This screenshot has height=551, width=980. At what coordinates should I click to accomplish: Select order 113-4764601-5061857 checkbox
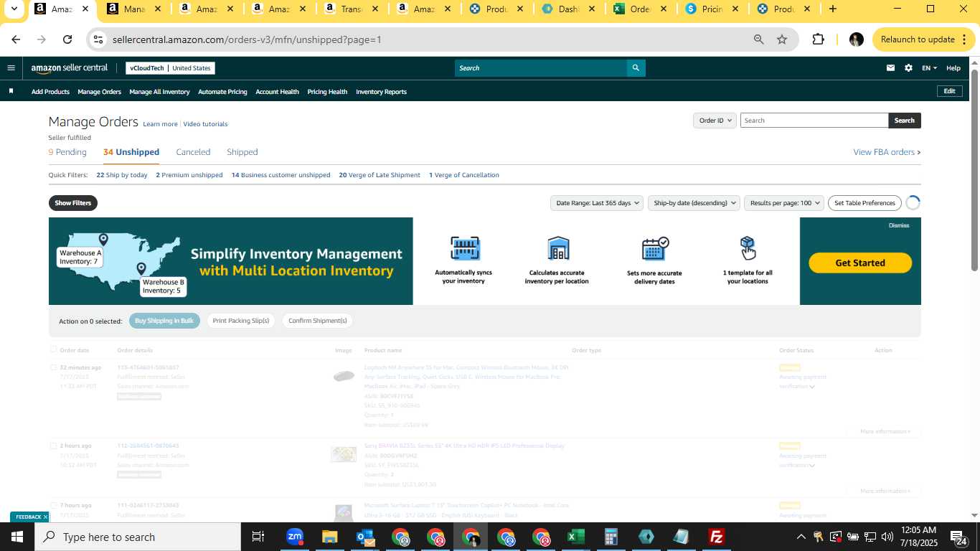click(53, 367)
